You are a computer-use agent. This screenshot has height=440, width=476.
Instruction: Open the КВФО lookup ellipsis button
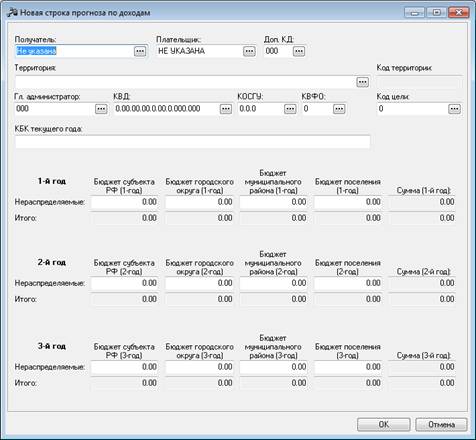[x=339, y=109]
